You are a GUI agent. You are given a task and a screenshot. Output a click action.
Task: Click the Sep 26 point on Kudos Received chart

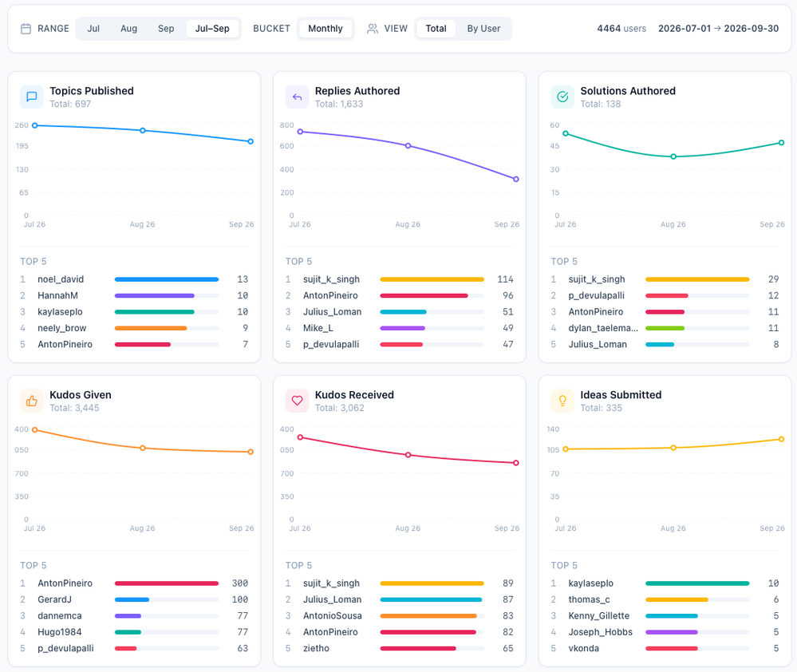tap(516, 463)
